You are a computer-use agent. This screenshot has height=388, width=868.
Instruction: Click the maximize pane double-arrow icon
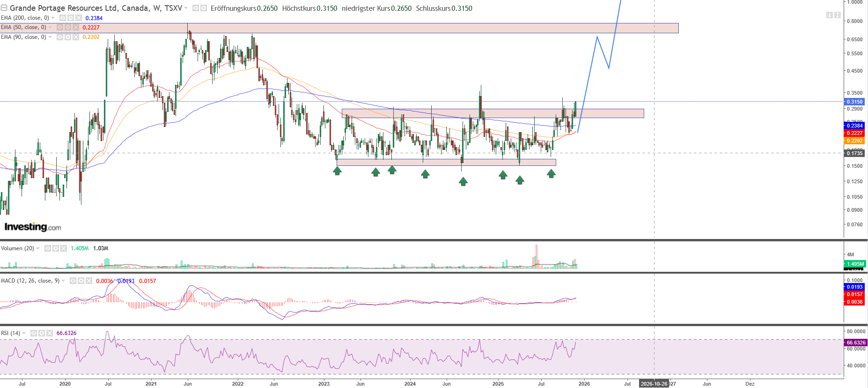coord(838,15)
